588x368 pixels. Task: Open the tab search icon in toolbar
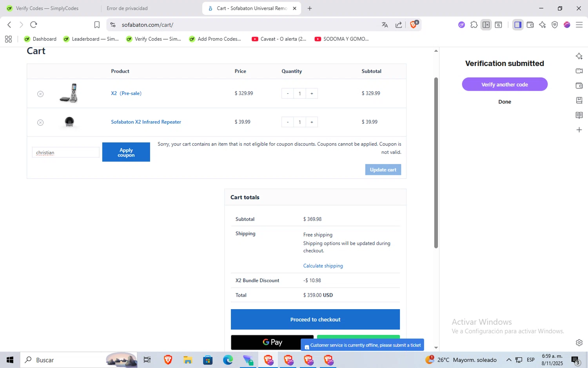coord(498,25)
